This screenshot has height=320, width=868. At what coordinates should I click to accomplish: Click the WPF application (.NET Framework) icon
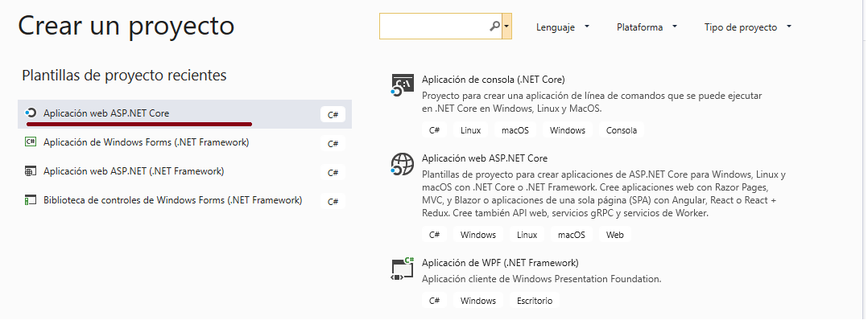402,269
